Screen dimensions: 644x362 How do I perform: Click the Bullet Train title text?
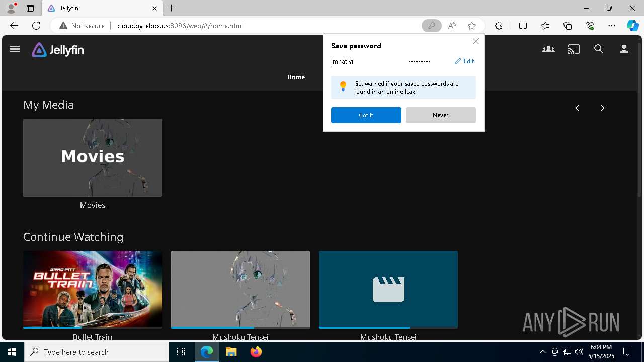click(x=93, y=337)
